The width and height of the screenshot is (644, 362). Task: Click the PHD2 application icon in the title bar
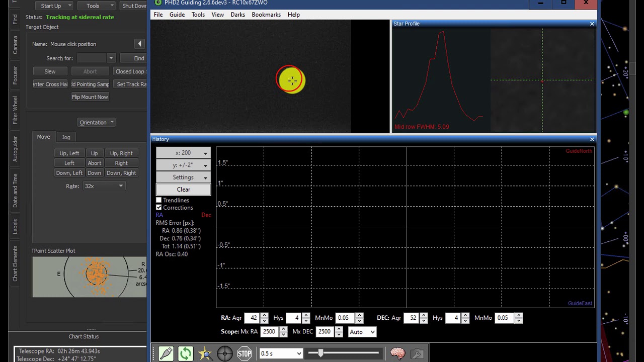click(158, 3)
